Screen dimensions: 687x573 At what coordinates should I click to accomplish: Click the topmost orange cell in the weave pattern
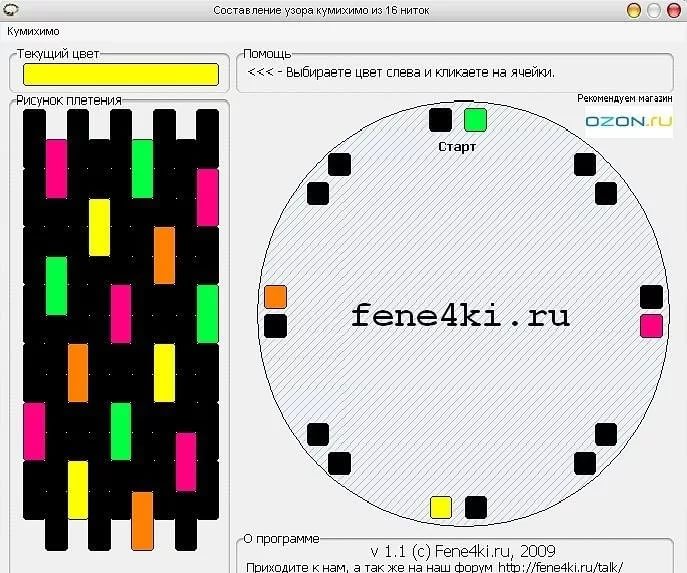point(164,255)
